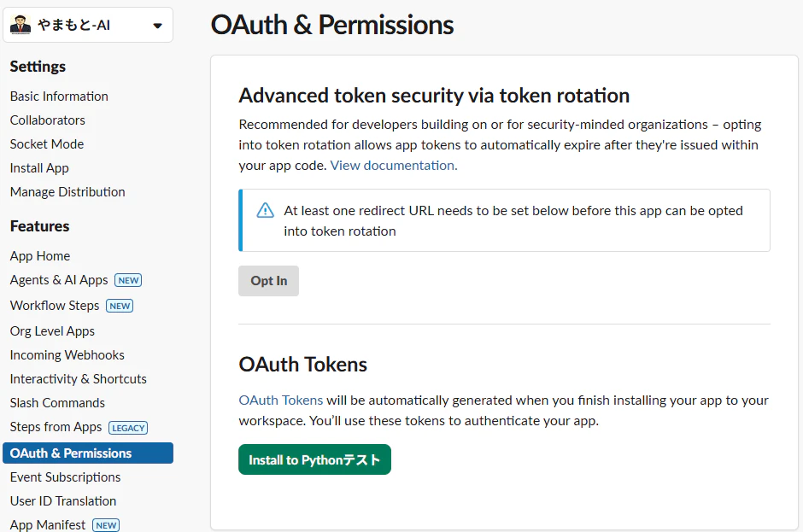Click the NEW badge beside App Manifest
Image resolution: width=803 pixels, height=532 pixels.
click(x=106, y=525)
